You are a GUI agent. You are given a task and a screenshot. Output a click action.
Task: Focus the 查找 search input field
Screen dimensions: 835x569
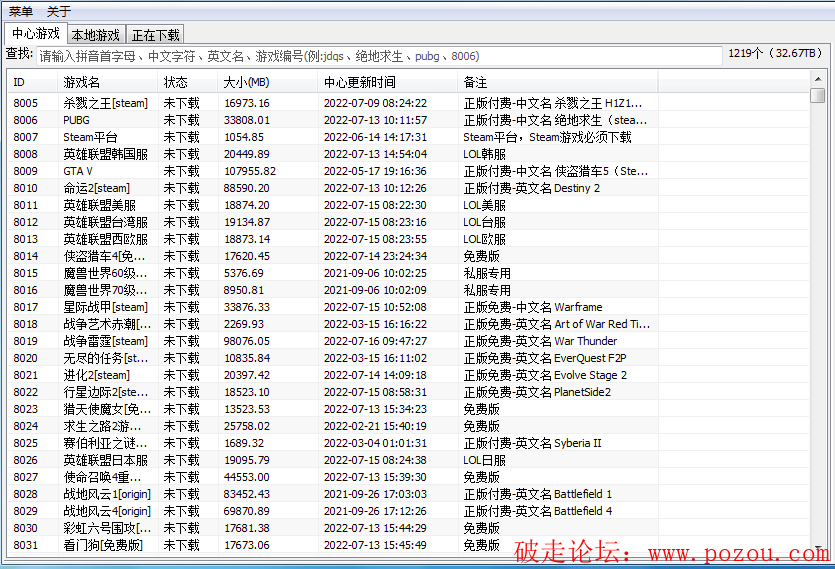tap(379, 56)
